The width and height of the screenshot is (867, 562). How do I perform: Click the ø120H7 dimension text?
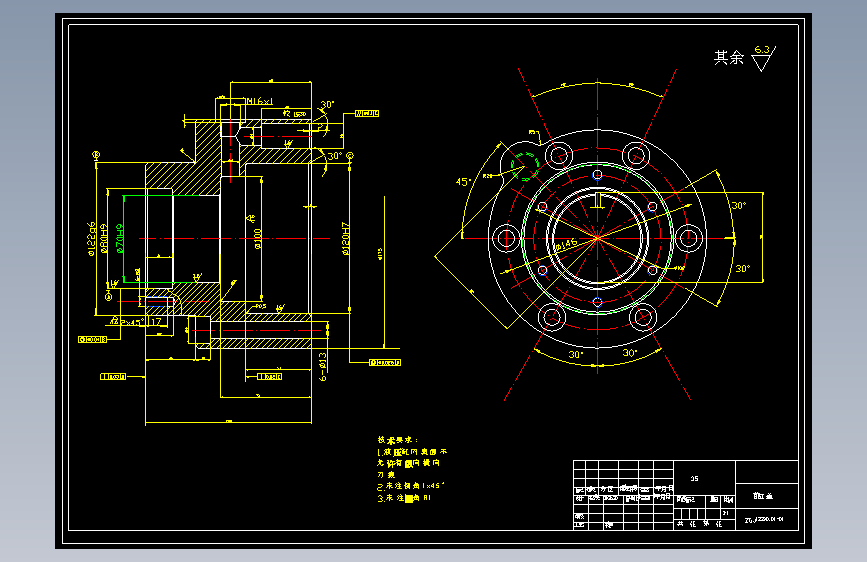coord(346,238)
